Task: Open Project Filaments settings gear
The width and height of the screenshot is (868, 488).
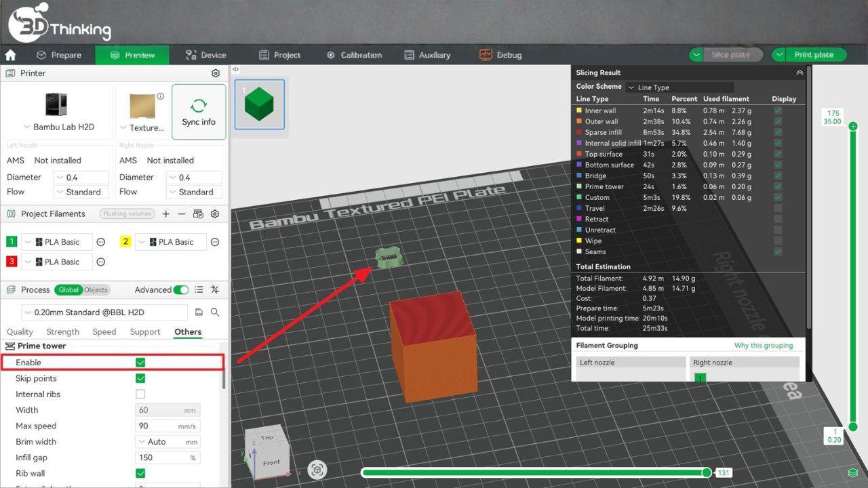Action: (215, 214)
